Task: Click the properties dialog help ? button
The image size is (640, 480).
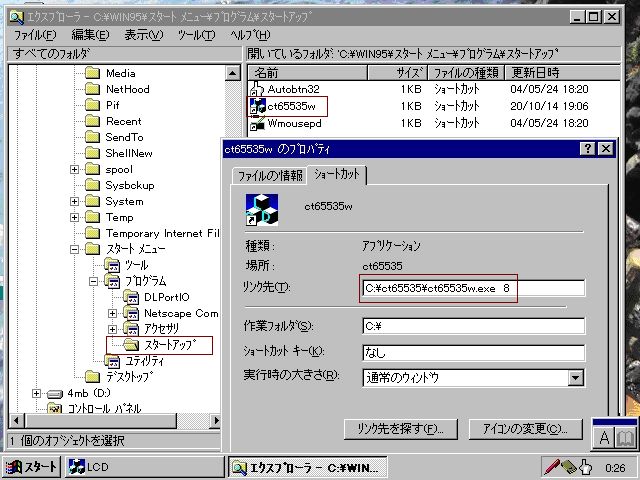Action: (588, 149)
